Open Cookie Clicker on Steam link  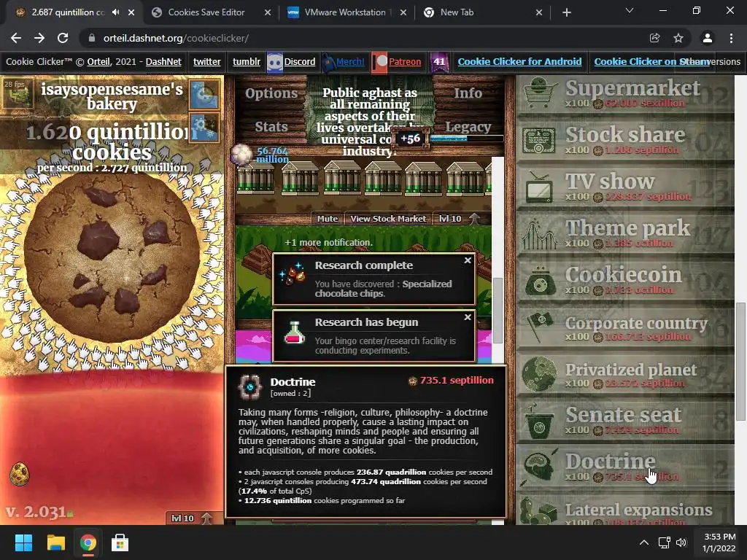pyautogui.click(x=652, y=62)
